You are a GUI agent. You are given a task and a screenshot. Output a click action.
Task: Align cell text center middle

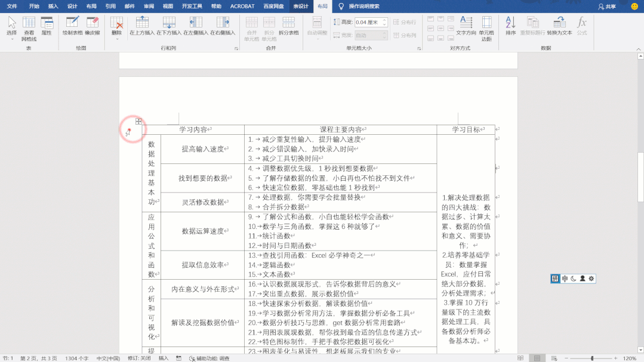tap(440, 28)
